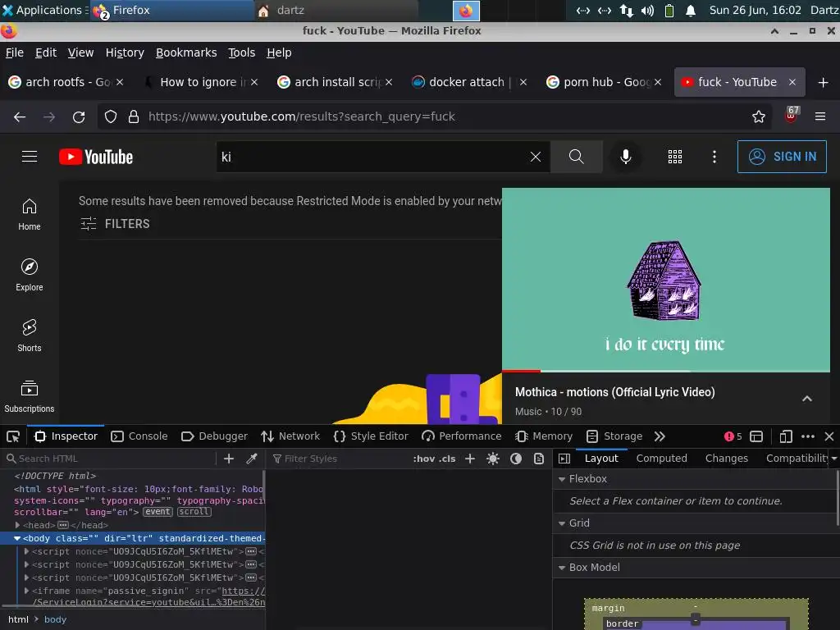This screenshot has height=630, width=840.
Task: Switch to the Console tab
Action: pyautogui.click(x=139, y=436)
